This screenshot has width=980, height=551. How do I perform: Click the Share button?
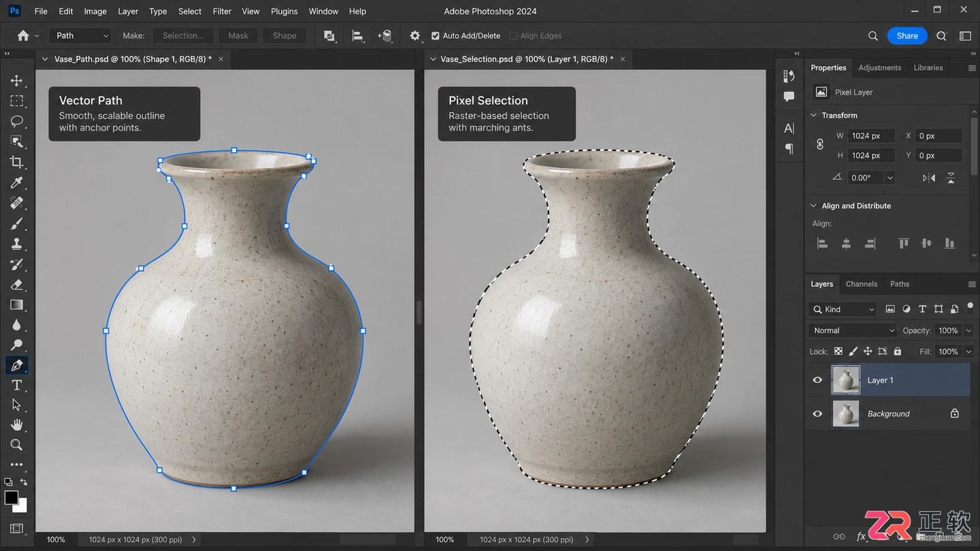[x=907, y=36]
